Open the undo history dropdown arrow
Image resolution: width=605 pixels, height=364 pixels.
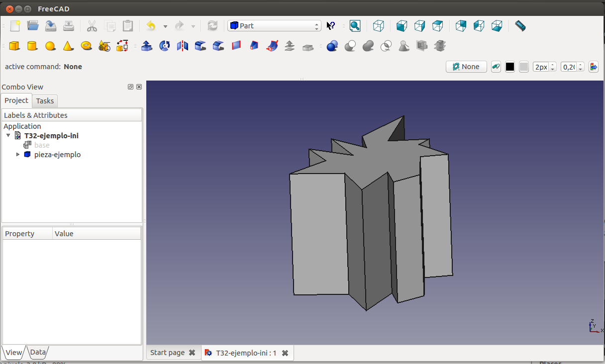click(x=165, y=26)
